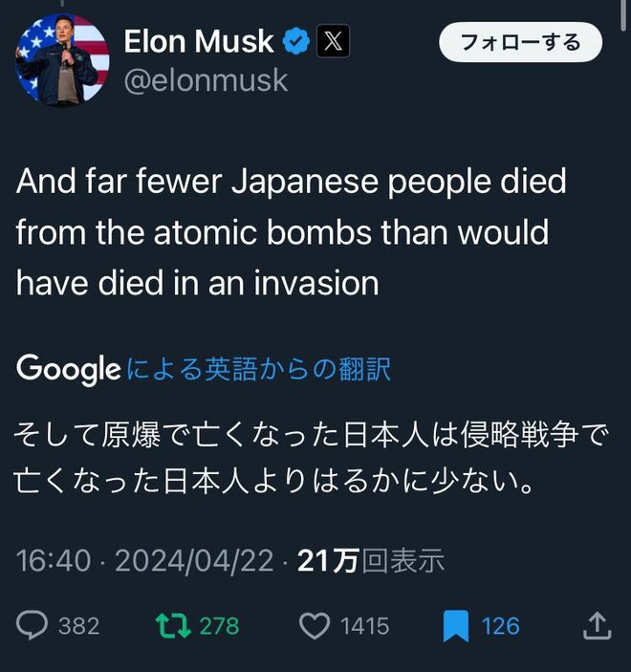View the 21万回表示 view count
This screenshot has width=631, height=672.
[371, 560]
